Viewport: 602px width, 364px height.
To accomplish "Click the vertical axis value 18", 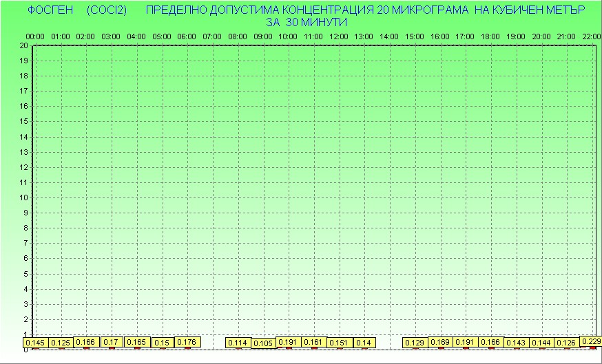I will pos(23,76).
